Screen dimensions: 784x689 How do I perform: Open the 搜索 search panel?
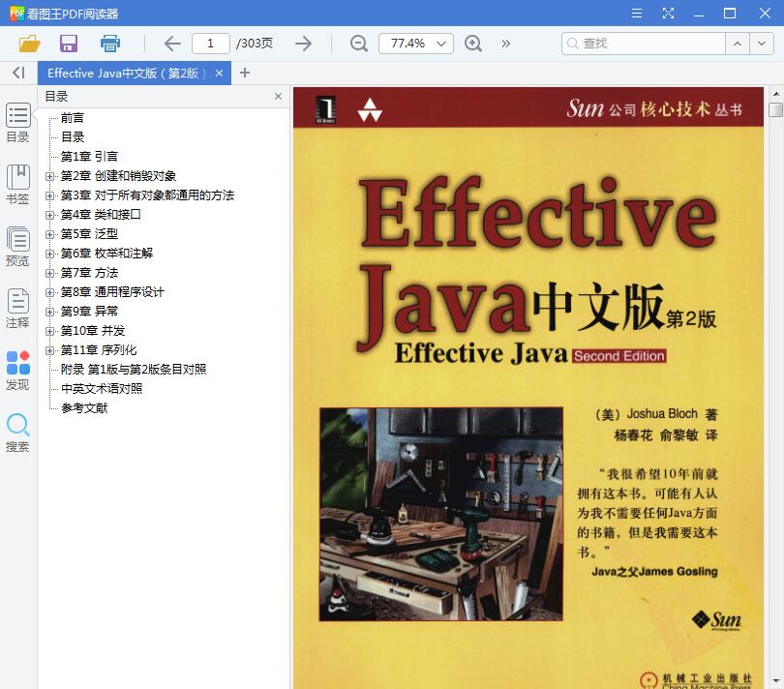(18, 433)
